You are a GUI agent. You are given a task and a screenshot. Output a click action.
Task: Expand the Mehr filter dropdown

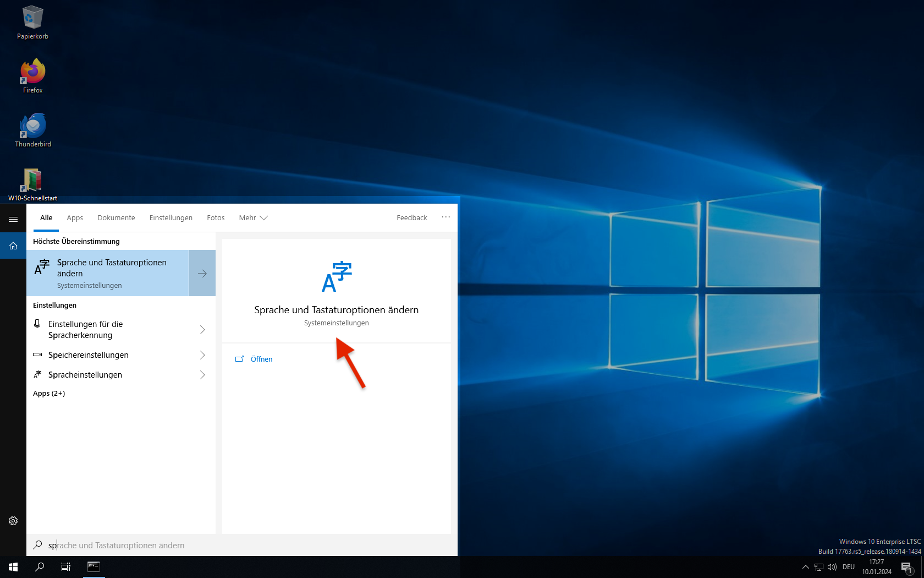[253, 218]
